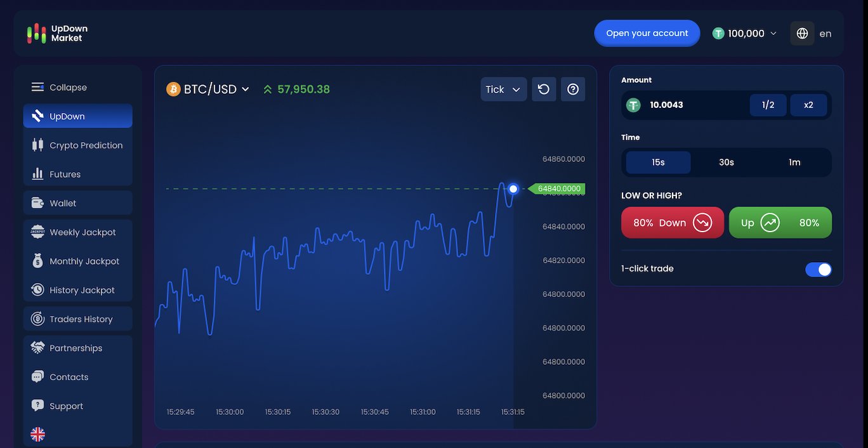
Task: Expand the BTC/USD pair dropdown
Action: coord(208,89)
